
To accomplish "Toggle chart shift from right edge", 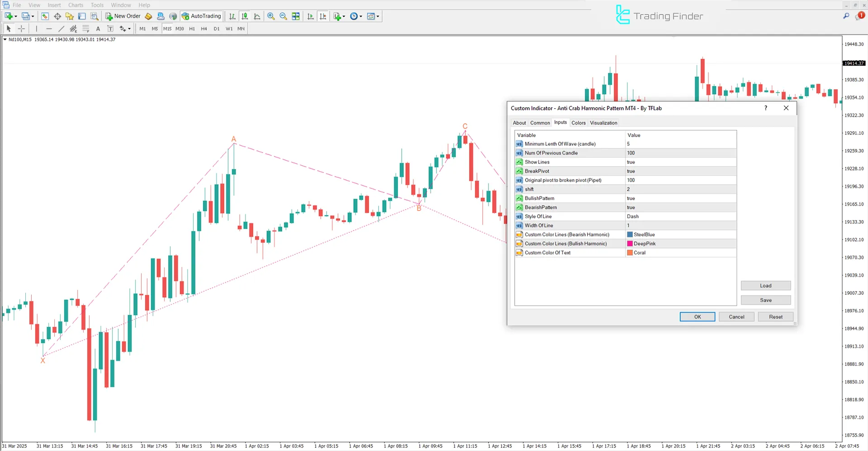I will click(323, 16).
